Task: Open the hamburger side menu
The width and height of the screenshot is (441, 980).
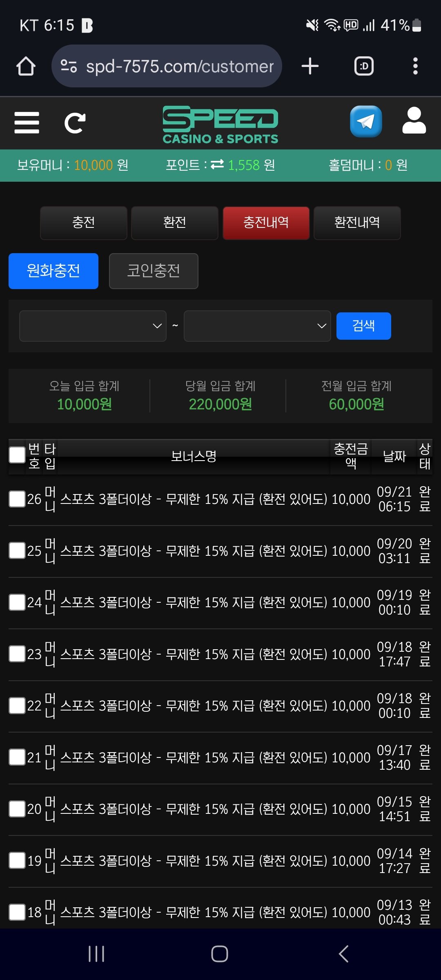Action: pyautogui.click(x=27, y=122)
